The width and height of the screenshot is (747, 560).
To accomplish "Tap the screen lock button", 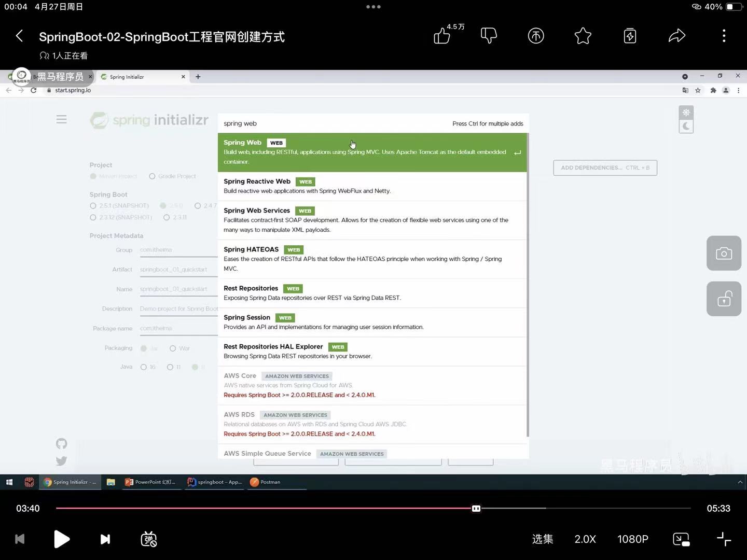I will [x=724, y=299].
